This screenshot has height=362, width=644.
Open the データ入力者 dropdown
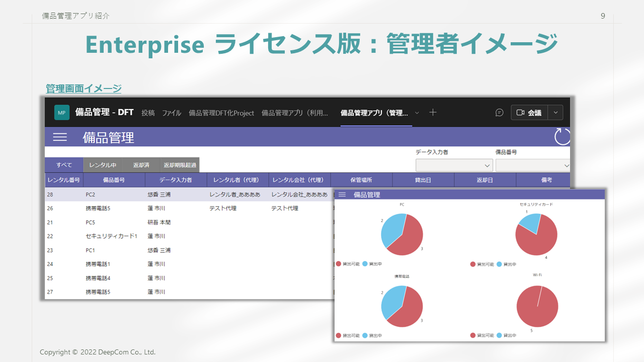(x=454, y=165)
